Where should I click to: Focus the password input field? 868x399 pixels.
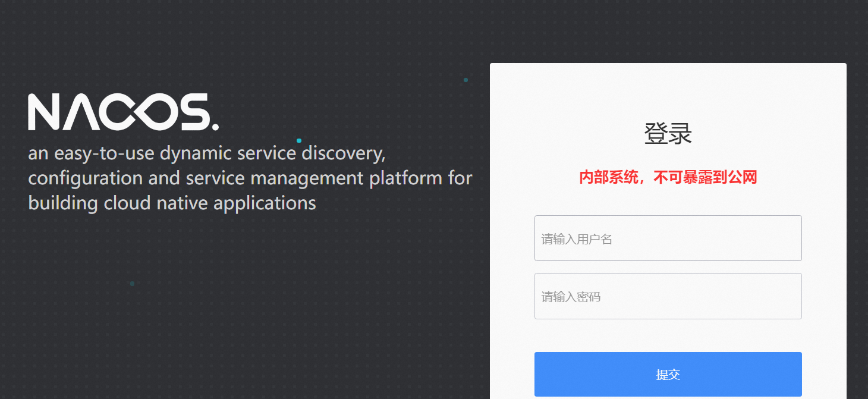(x=668, y=296)
